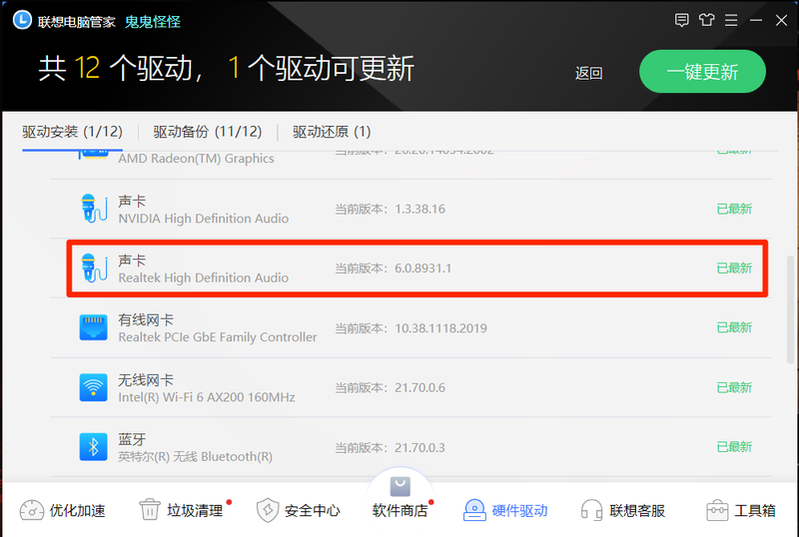Open 优化加速 speedometer icon in bottom bar
Image resolution: width=799 pixels, height=537 pixels.
click(32, 511)
